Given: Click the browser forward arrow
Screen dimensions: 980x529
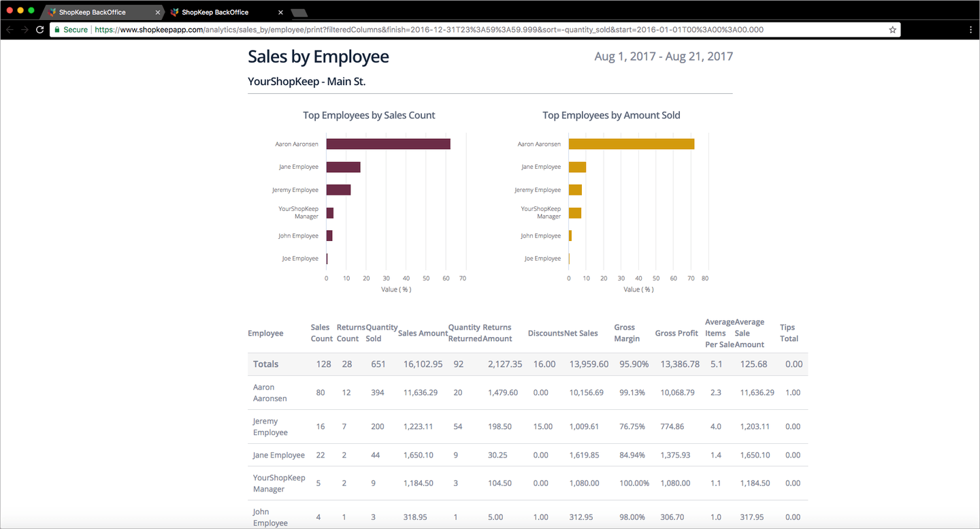Looking at the screenshot, I should click(x=24, y=30).
